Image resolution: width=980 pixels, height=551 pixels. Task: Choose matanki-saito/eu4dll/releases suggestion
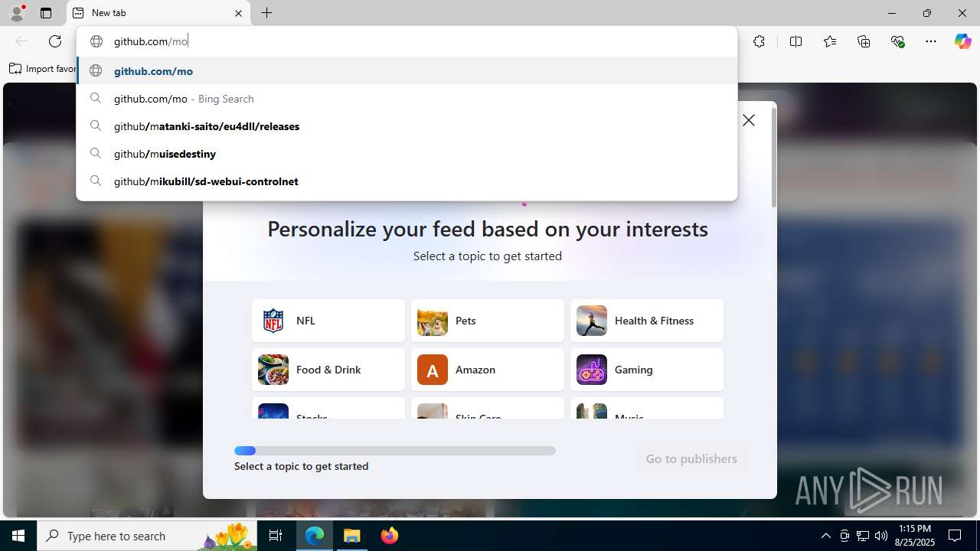tap(407, 126)
